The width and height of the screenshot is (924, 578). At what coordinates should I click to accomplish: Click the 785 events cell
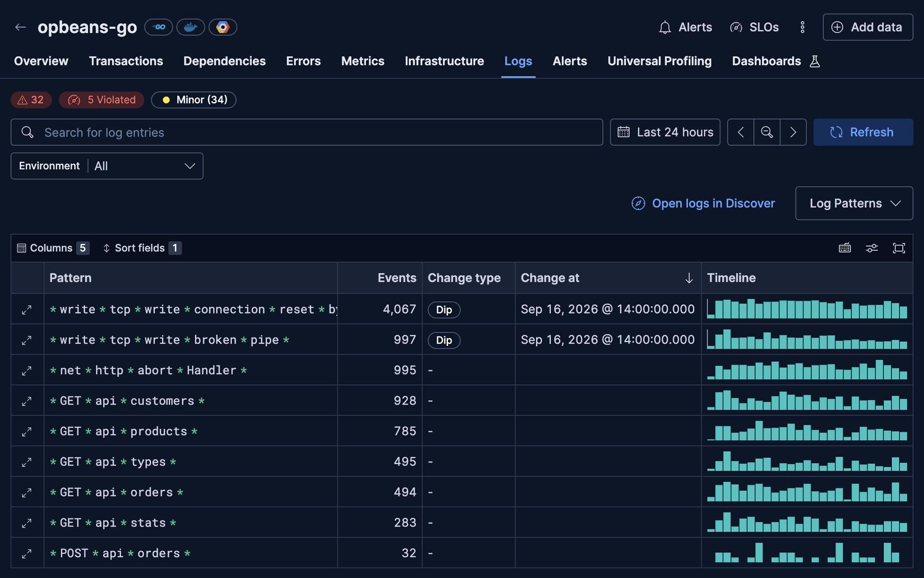380,431
